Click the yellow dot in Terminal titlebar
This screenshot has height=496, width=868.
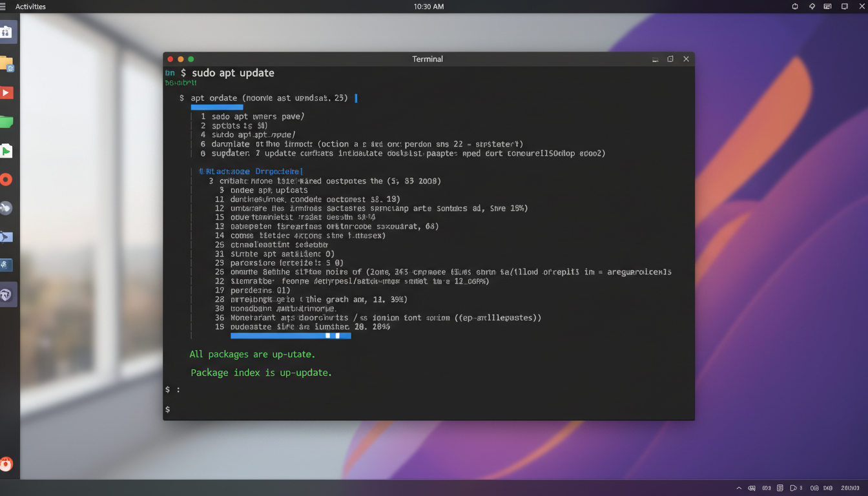(181, 59)
